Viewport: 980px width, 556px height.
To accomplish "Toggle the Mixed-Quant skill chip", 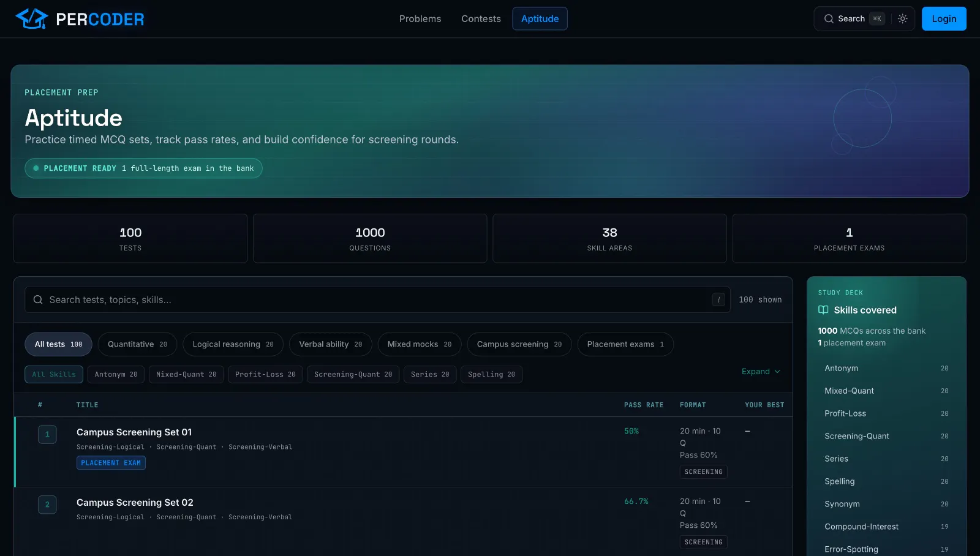I will (186, 375).
